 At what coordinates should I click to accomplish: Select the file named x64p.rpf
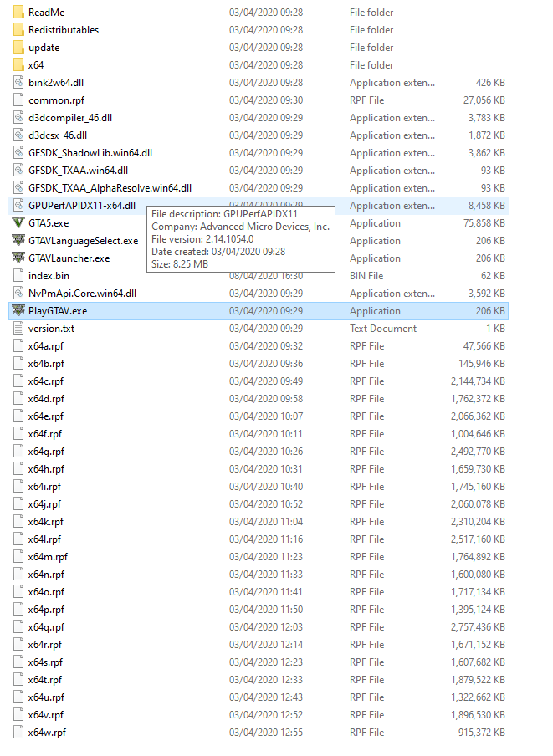(46, 610)
